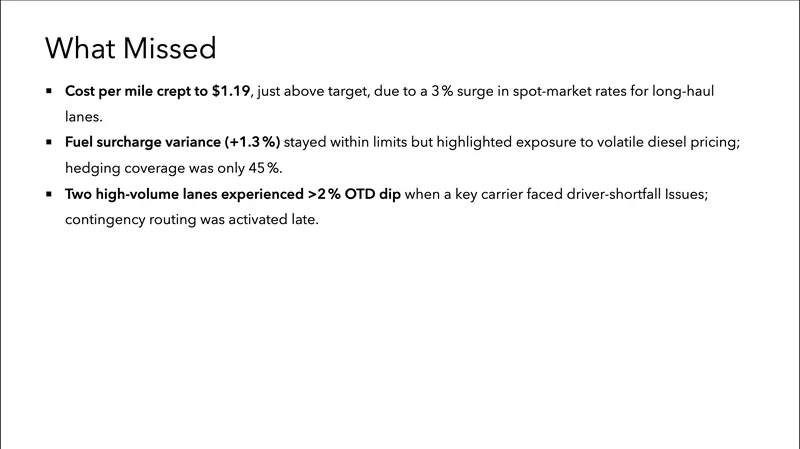This screenshot has width=800, height=449.
Task: Click the "What Missed" slide title
Action: click(130, 47)
